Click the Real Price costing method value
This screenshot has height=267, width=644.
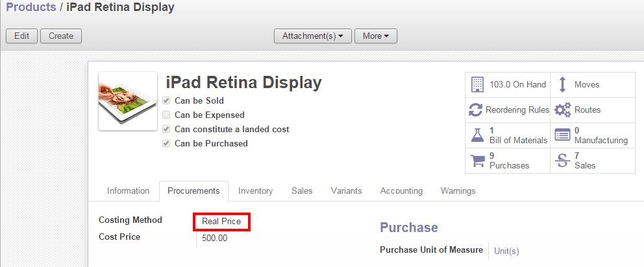pyautogui.click(x=221, y=222)
